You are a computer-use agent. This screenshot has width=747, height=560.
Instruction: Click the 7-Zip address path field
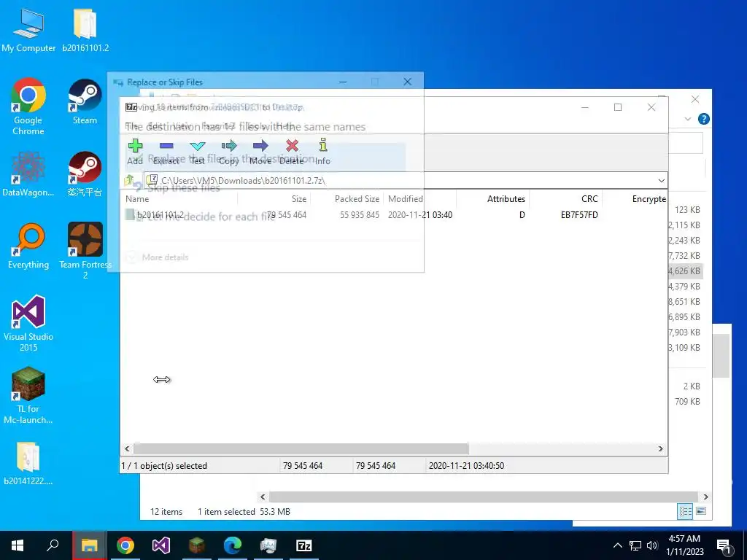pos(400,181)
